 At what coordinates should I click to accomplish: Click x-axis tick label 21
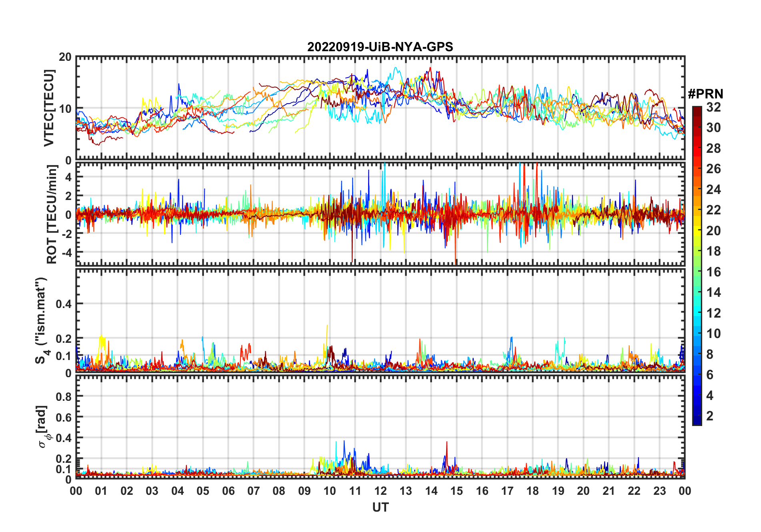(609, 491)
